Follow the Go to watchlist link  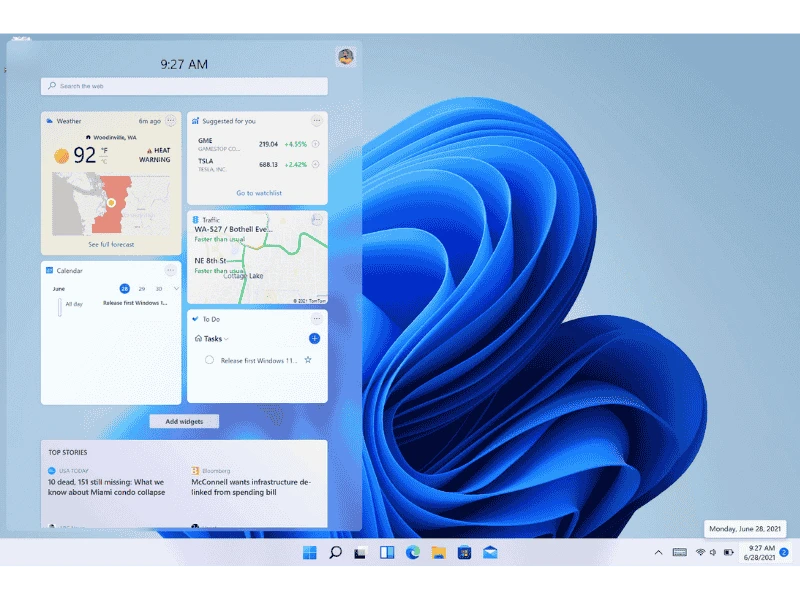pyautogui.click(x=259, y=193)
